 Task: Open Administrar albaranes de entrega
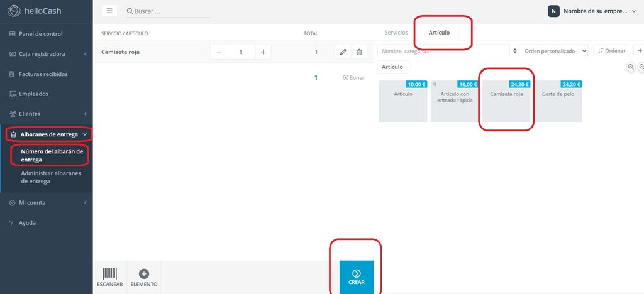(x=51, y=177)
